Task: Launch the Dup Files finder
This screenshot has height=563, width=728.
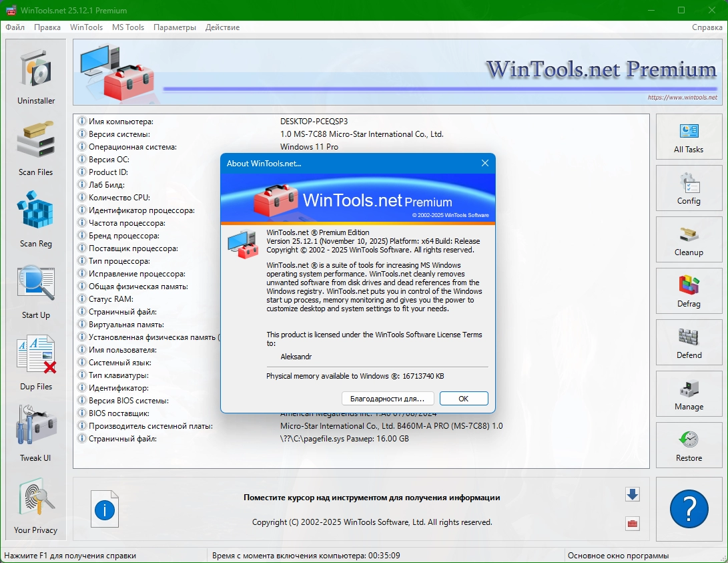Action: click(36, 363)
